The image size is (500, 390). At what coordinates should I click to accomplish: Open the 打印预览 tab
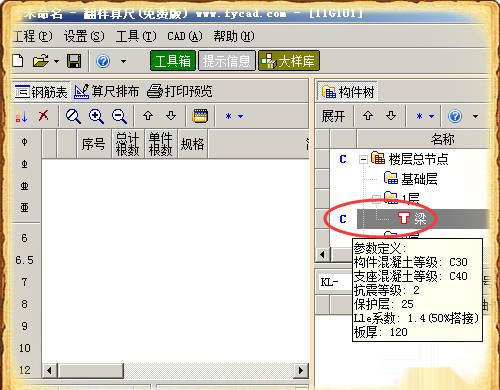[x=180, y=91]
